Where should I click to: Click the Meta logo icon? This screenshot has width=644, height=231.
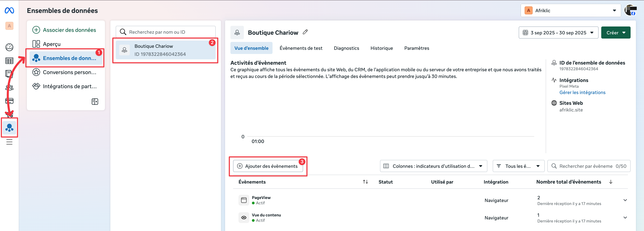9,11
